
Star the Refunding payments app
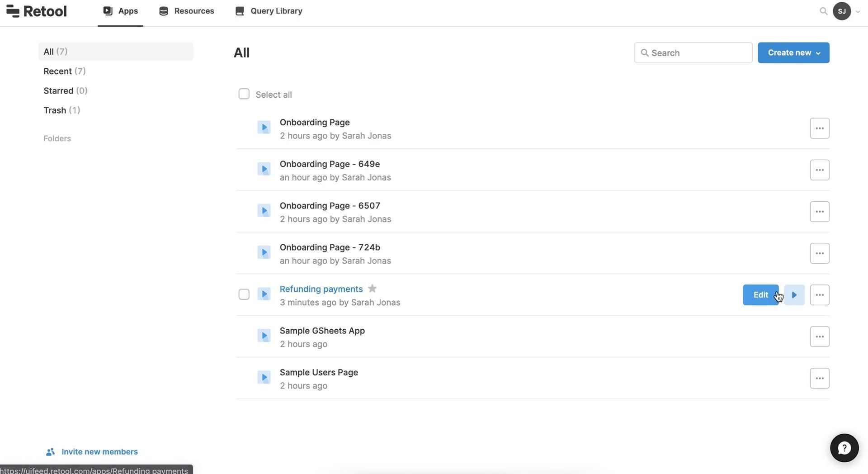coord(372,289)
